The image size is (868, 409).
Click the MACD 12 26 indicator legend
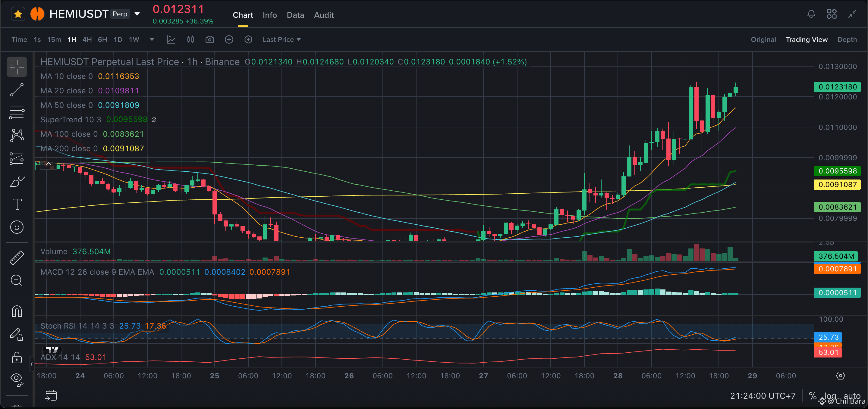[165, 272]
